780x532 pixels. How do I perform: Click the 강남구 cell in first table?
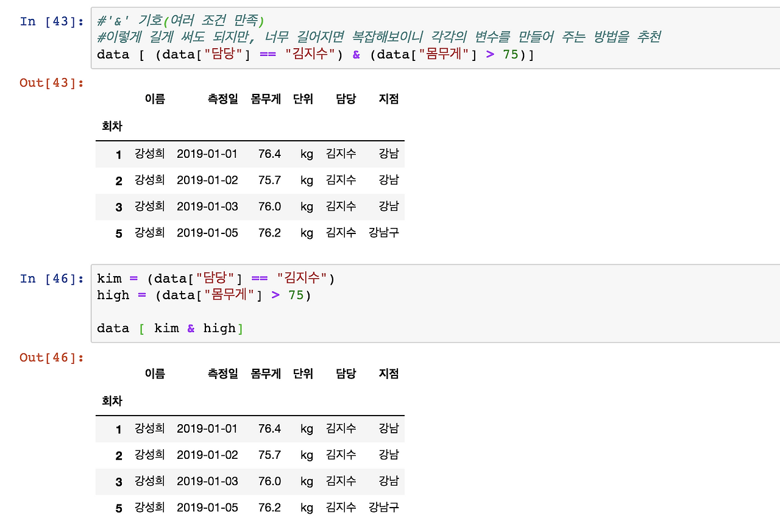pos(383,232)
